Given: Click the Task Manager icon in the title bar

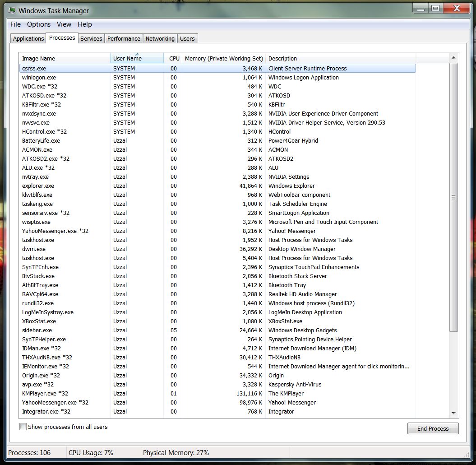Looking at the screenshot, I should click(12, 11).
